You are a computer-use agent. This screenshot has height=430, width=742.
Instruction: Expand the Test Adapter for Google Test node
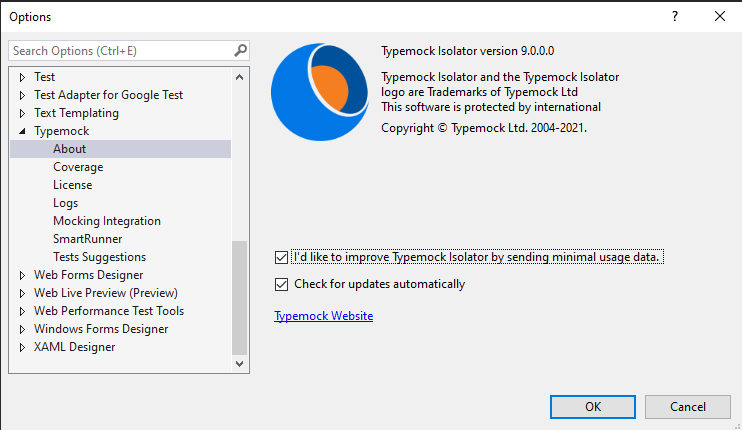(23, 95)
